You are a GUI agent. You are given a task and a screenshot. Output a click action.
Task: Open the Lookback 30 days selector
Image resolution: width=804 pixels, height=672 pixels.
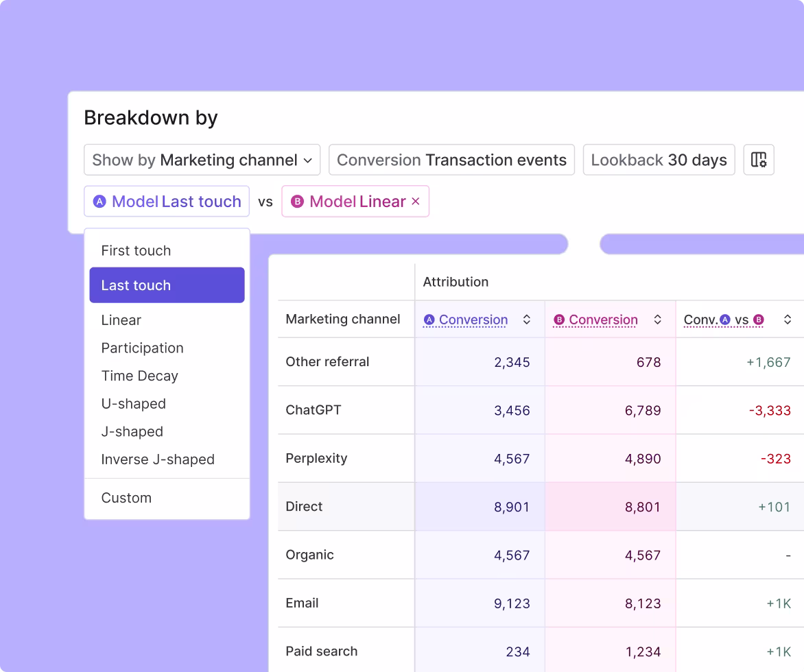pyautogui.click(x=659, y=160)
